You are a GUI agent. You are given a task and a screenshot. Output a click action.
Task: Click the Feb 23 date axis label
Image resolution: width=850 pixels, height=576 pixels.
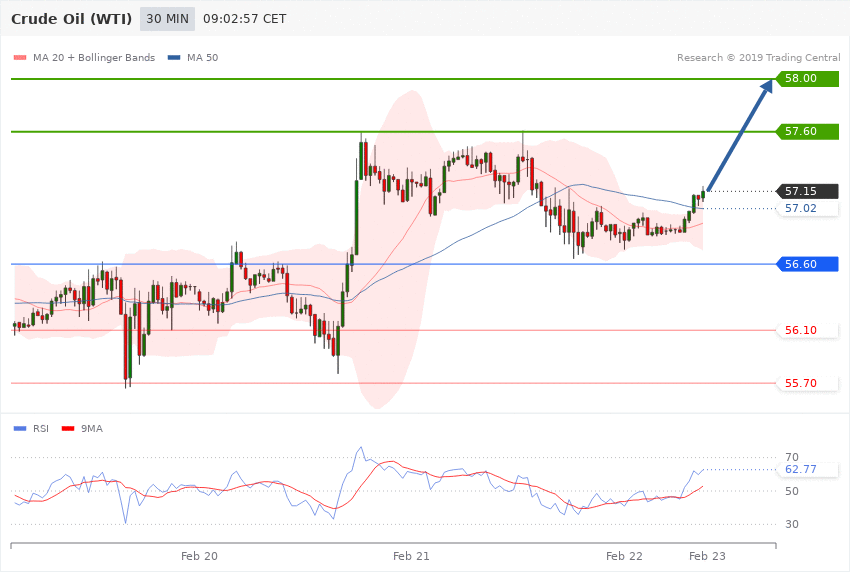pos(707,556)
